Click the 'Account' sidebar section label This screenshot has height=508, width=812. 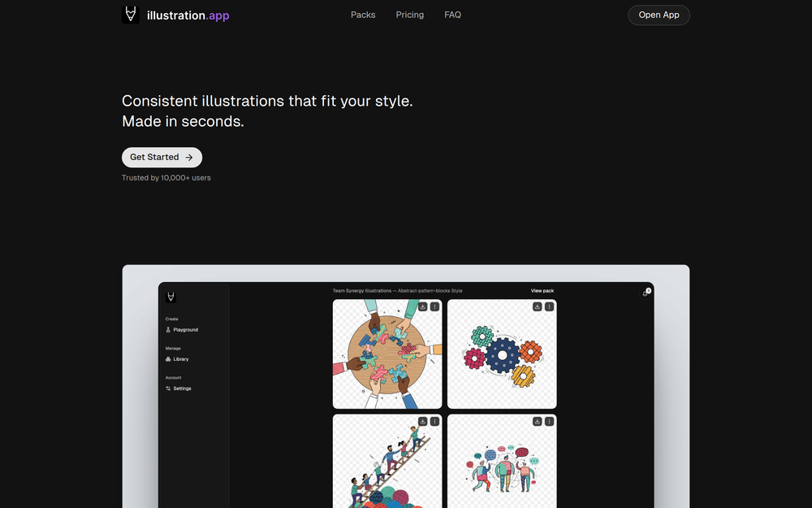point(174,377)
